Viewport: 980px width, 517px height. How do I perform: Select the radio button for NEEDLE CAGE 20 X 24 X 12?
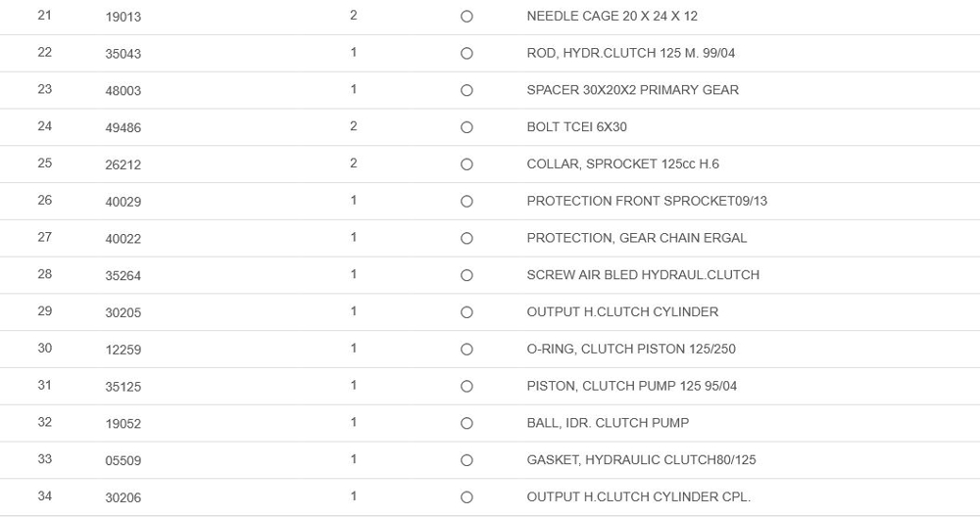click(466, 17)
